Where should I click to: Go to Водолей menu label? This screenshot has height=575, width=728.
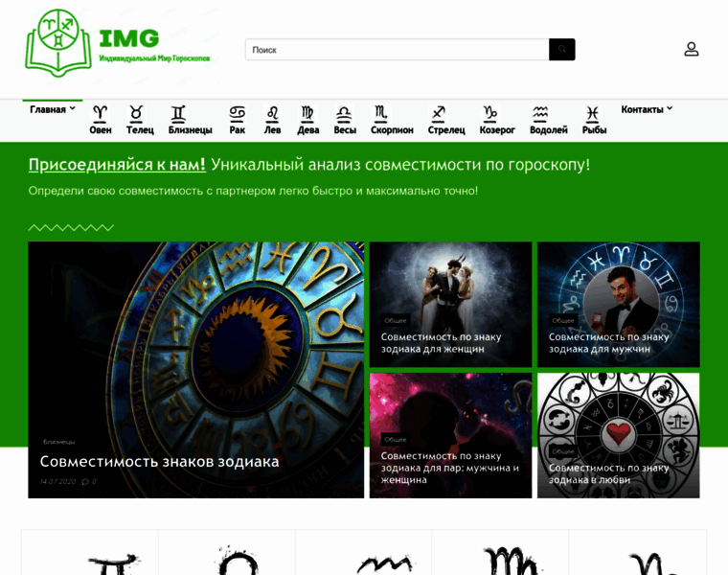click(548, 130)
